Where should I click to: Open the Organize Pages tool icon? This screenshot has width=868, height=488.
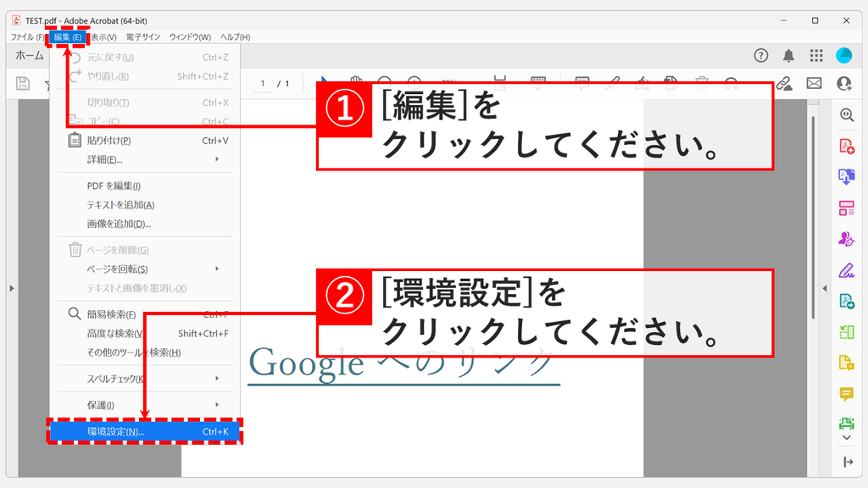pyautogui.click(x=847, y=208)
